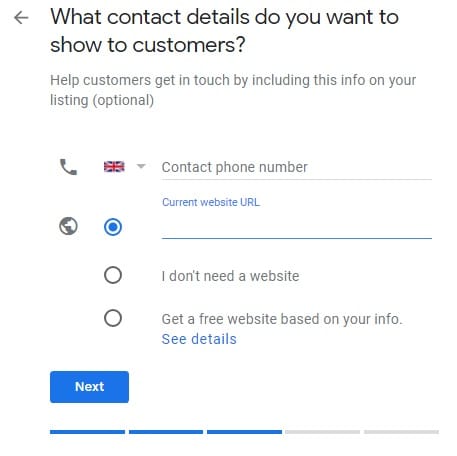Click "Get a free website" option text
Screen dimensions: 457x456
(282, 319)
